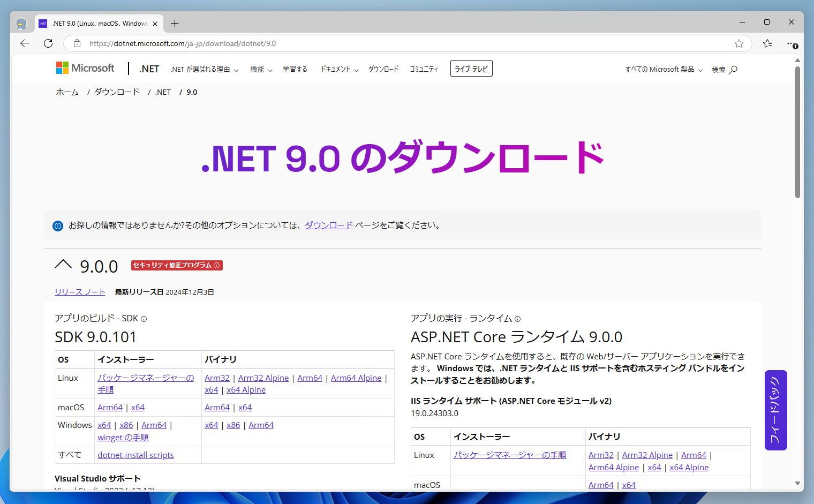The height and width of the screenshot is (504, 814).
Task: Click the Microsoft logo
Action: pos(85,68)
